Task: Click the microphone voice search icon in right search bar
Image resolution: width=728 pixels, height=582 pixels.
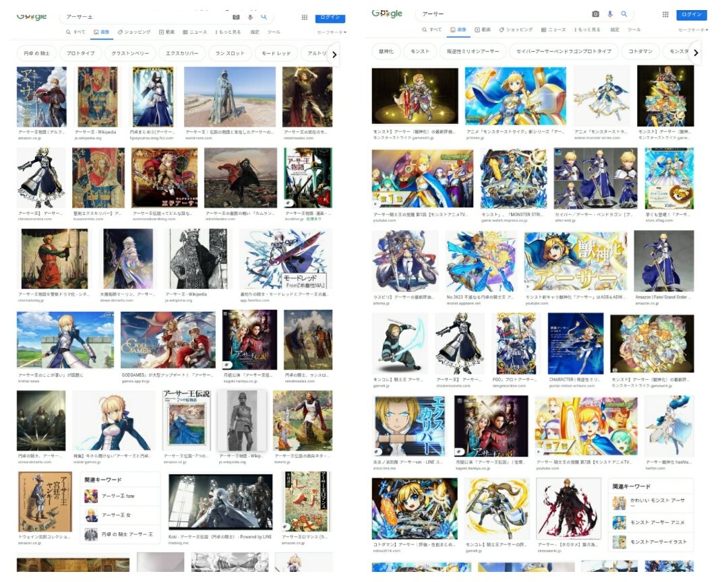Action: [x=610, y=14]
